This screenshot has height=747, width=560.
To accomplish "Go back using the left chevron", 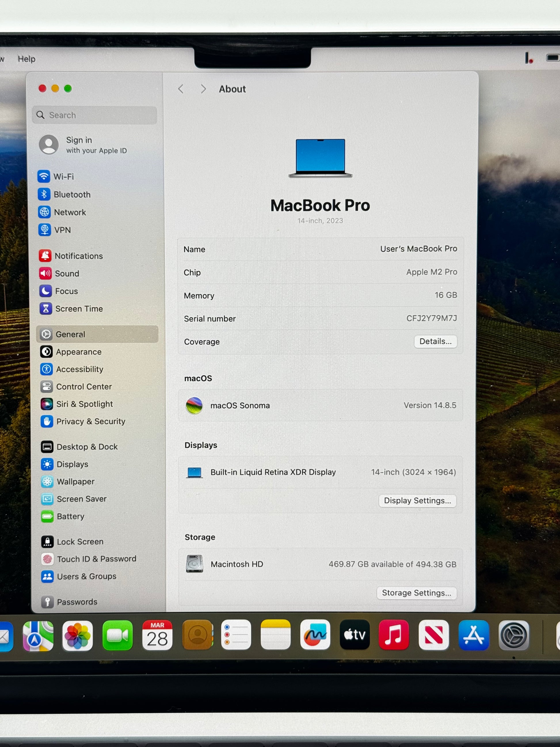I will point(181,89).
